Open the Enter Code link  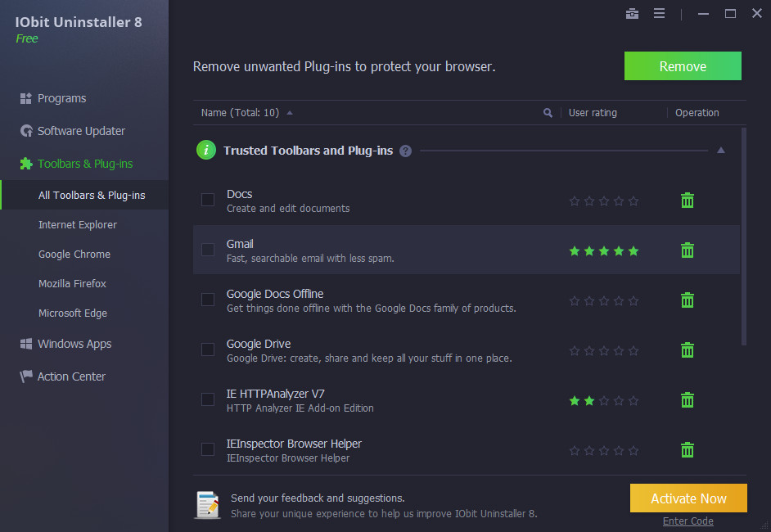(x=688, y=521)
